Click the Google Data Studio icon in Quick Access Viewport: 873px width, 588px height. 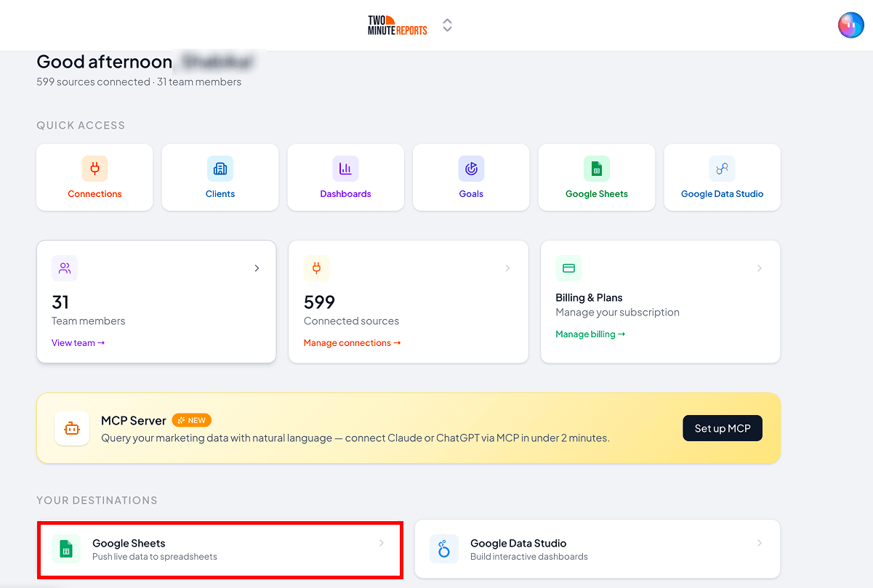(x=723, y=169)
